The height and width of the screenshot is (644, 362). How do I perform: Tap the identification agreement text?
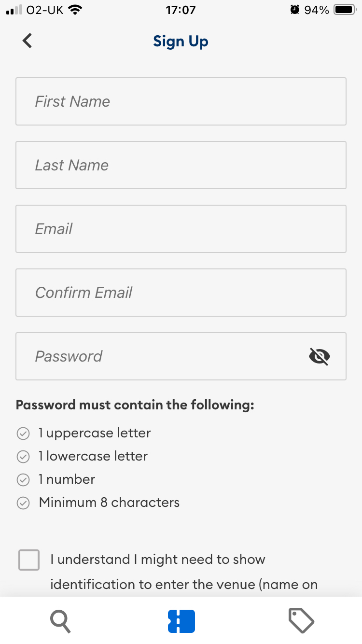[x=183, y=572]
